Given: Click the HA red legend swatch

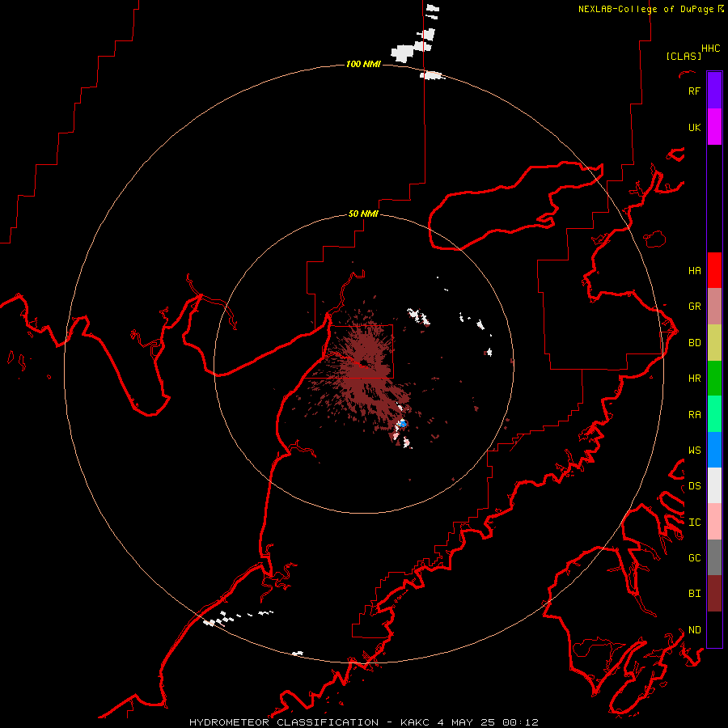Looking at the screenshot, I should click(714, 270).
